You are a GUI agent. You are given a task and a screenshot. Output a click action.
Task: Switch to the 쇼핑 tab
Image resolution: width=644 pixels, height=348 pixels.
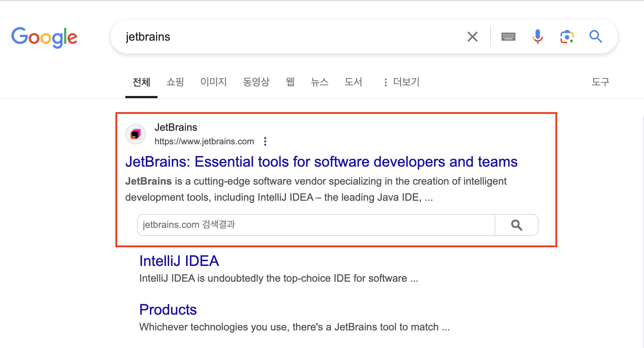pos(175,82)
